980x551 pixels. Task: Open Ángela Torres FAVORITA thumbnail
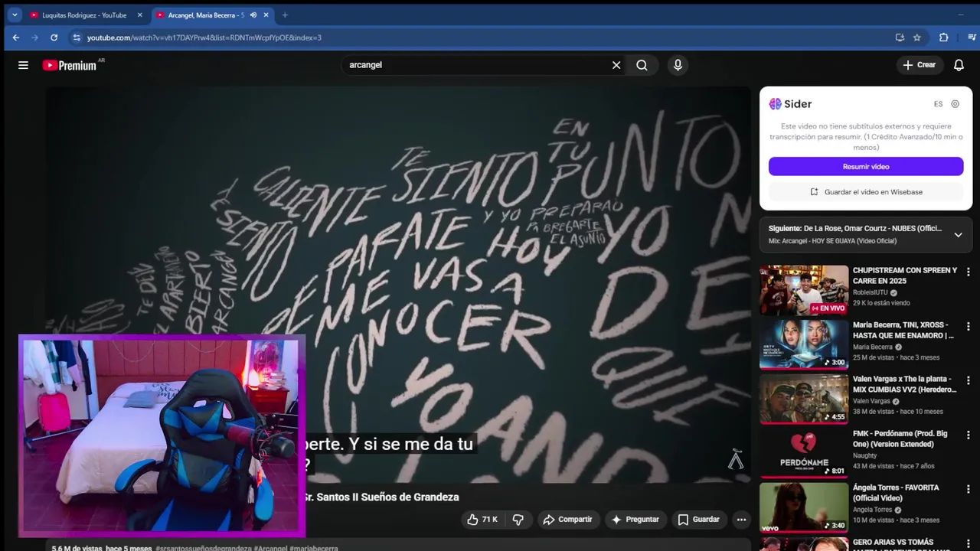coord(804,507)
